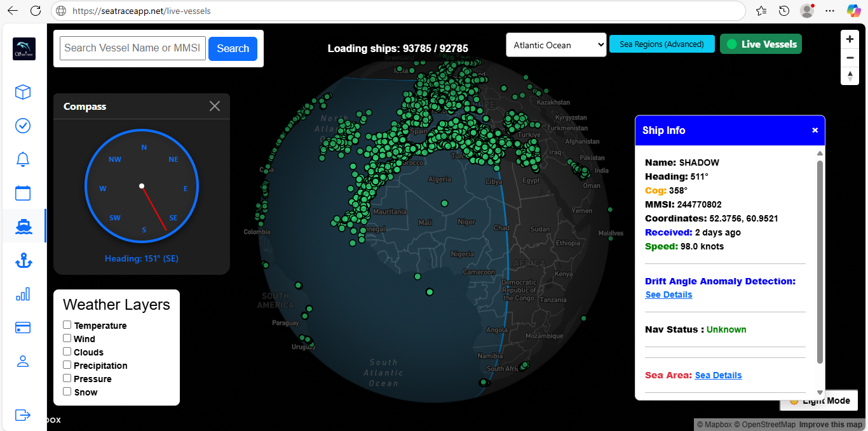Click the Name: SHADOW text

[x=682, y=162]
